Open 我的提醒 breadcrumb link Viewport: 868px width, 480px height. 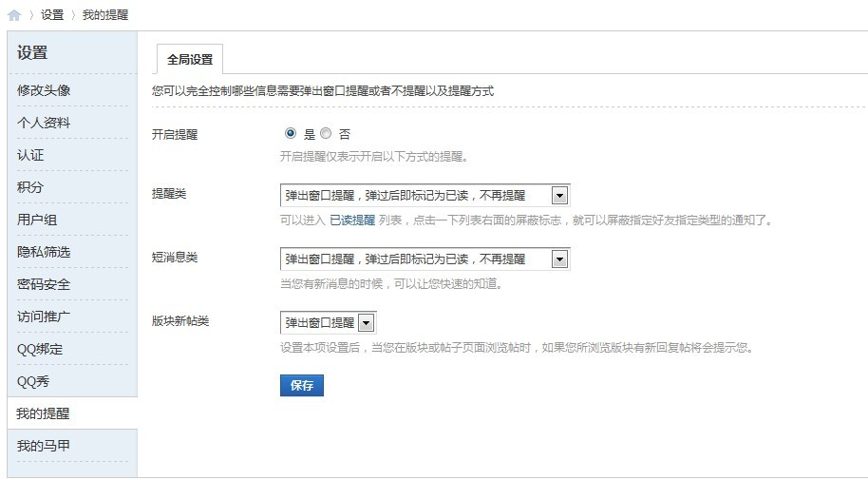click(x=105, y=15)
